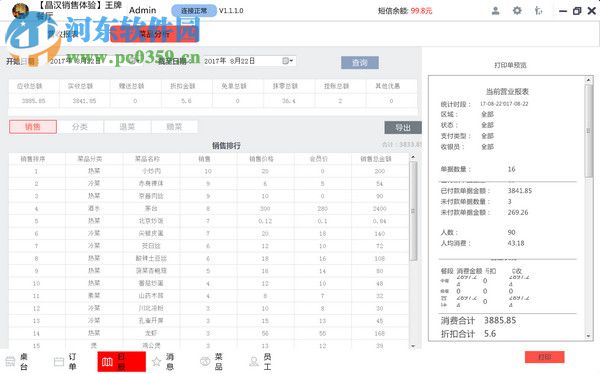Select the 赠菜 tab
Screen dimensions: 600x374
[174, 127]
